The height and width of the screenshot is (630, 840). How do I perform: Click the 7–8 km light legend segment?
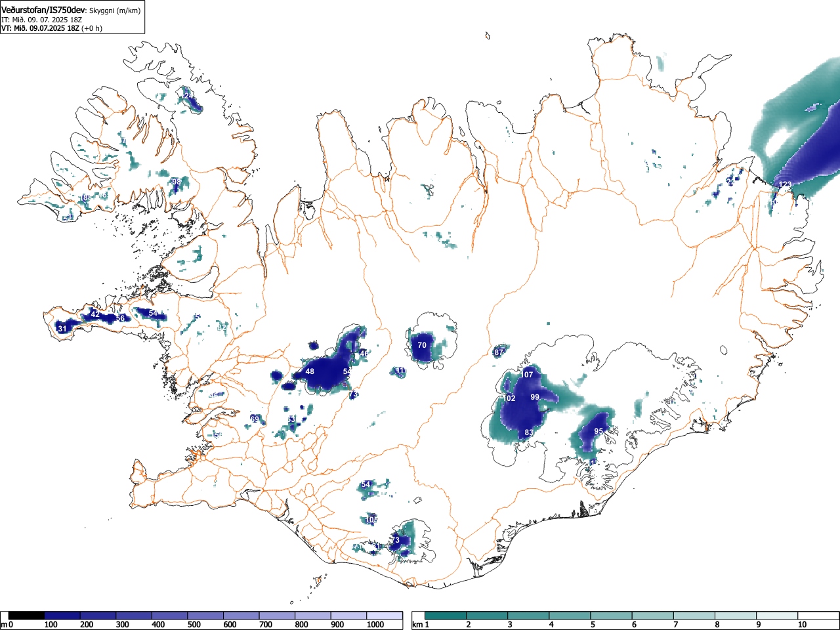(x=695, y=616)
